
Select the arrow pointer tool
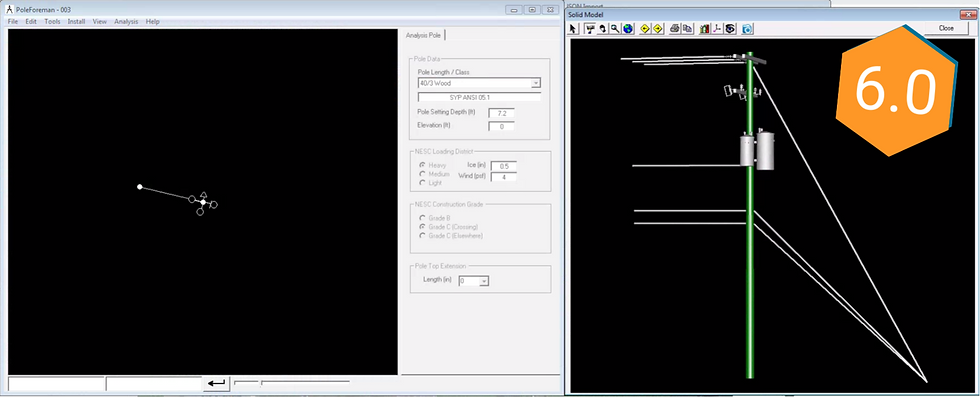tap(572, 29)
